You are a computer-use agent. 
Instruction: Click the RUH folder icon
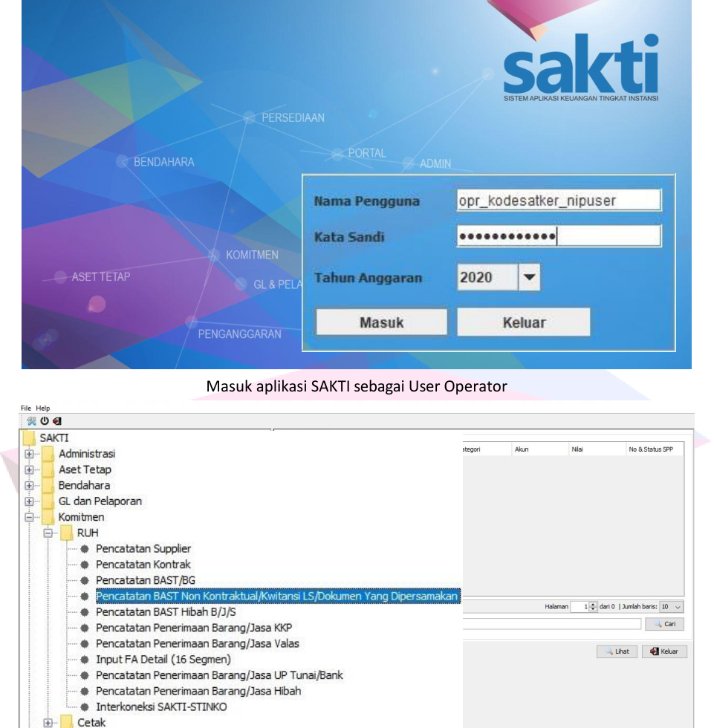click(67, 533)
